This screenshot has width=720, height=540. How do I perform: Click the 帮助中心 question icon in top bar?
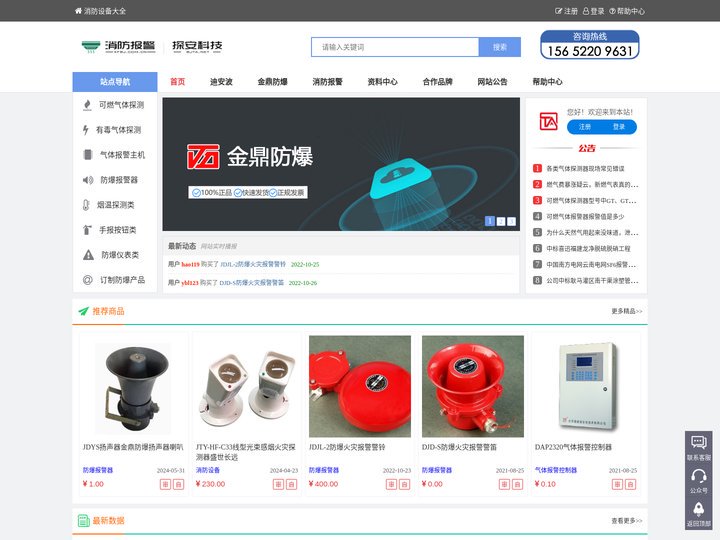coord(612,11)
